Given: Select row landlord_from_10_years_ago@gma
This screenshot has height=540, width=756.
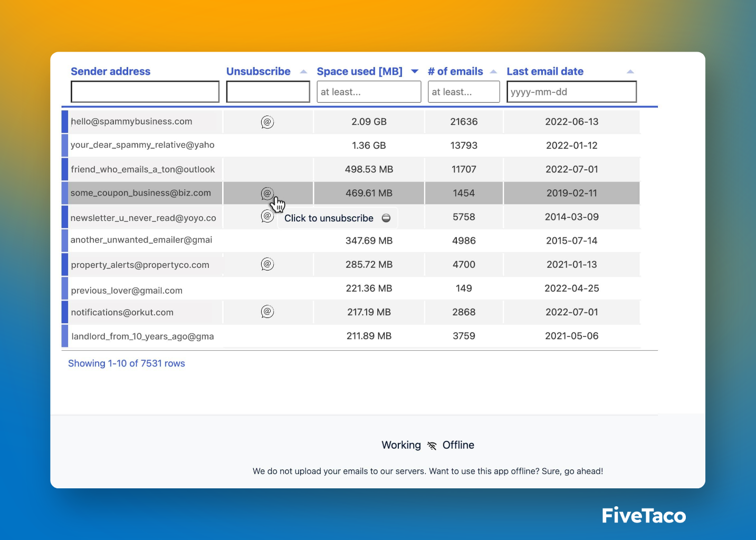Looking at the screenshot, I should pyautogui.click(x=351, y=336).
